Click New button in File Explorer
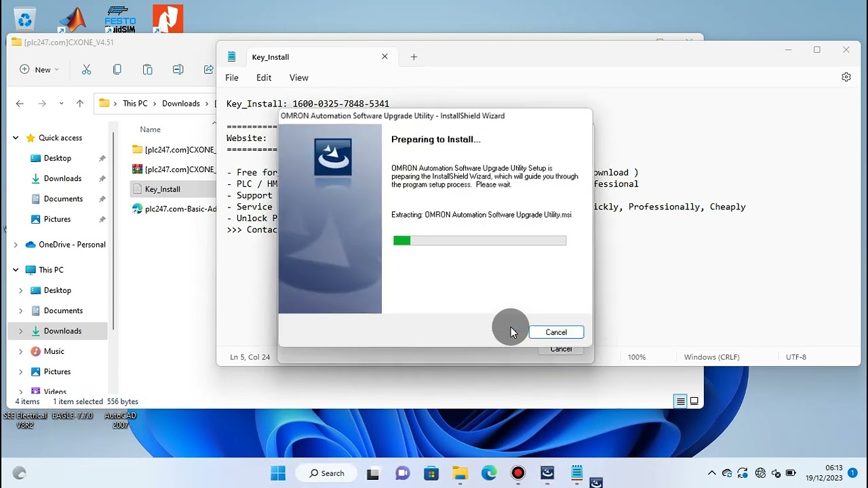The image size is (868, 488). tap(39, 70)
